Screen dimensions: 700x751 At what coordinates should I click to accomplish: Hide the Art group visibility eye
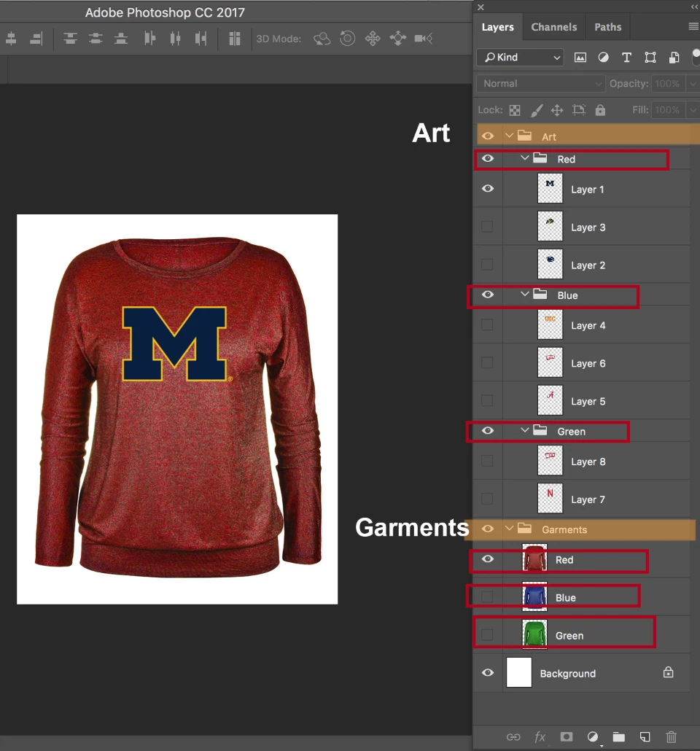(488, 136)
